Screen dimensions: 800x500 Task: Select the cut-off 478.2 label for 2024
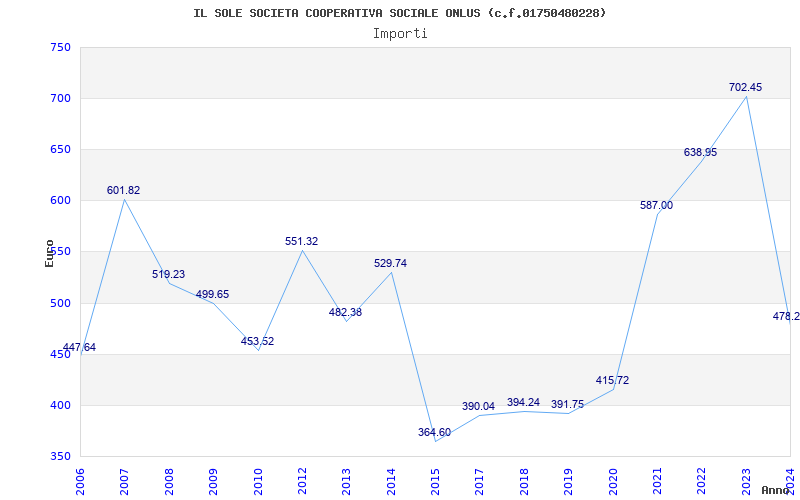(786, 316)
